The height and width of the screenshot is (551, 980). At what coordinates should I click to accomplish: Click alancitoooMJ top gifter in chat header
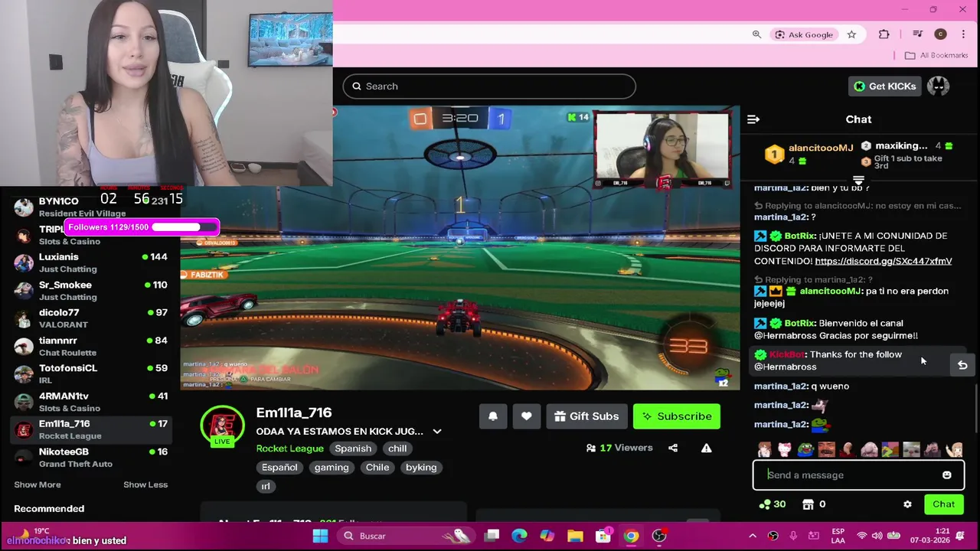coord(808,153)
